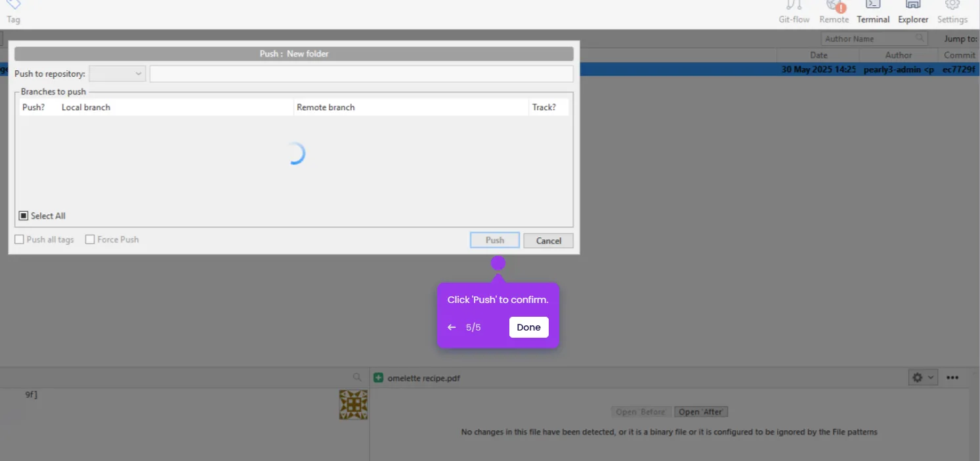Click the author avatar thumbnail

353,405
